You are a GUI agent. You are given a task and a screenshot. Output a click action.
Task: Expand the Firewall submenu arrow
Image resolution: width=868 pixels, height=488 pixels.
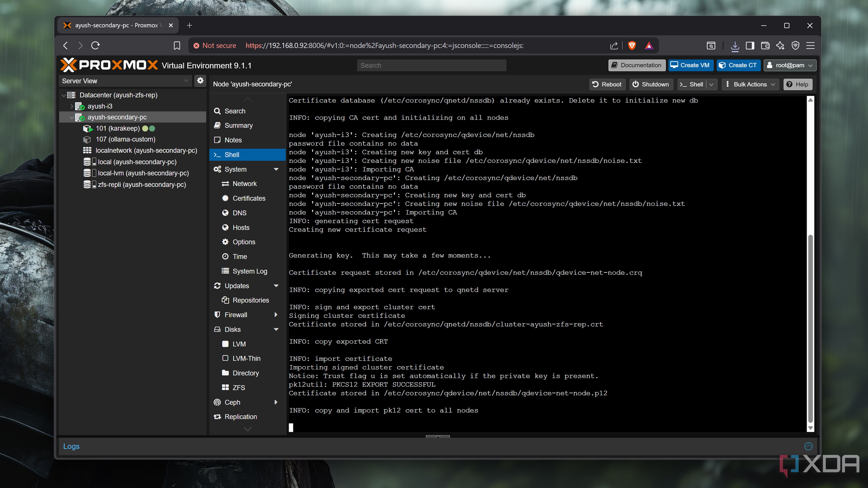pyautogui.click(x=276, y=314)
